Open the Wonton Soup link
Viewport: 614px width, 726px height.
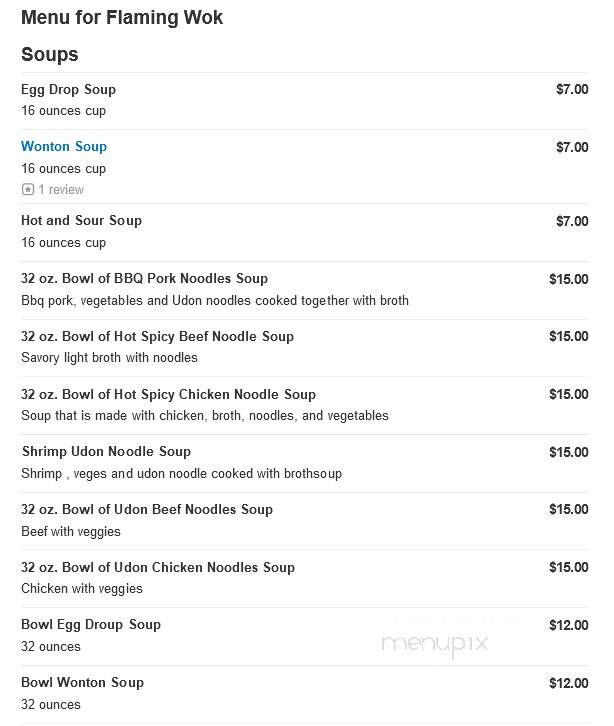pyautogui.click(x=64, y=146)
